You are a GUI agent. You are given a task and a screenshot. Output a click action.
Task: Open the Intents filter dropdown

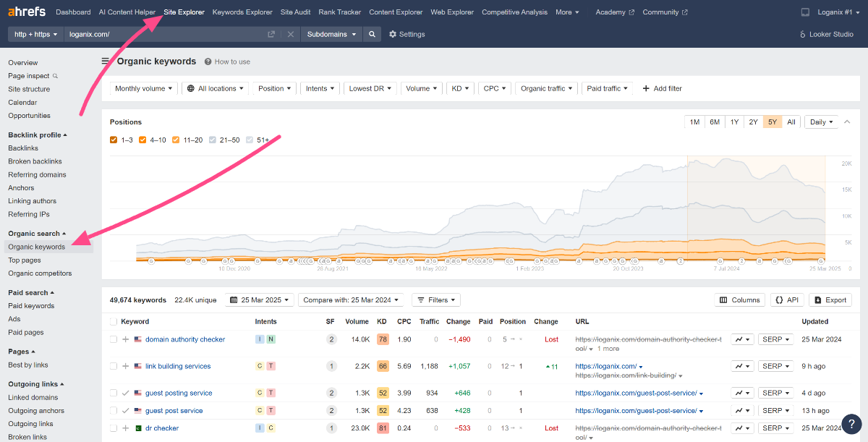coord(320,88)
